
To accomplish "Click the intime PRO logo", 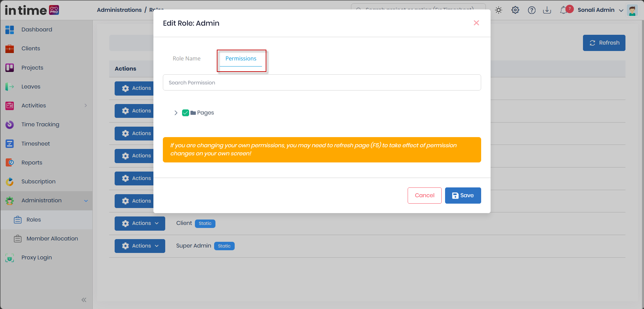I will click(32, 10).
